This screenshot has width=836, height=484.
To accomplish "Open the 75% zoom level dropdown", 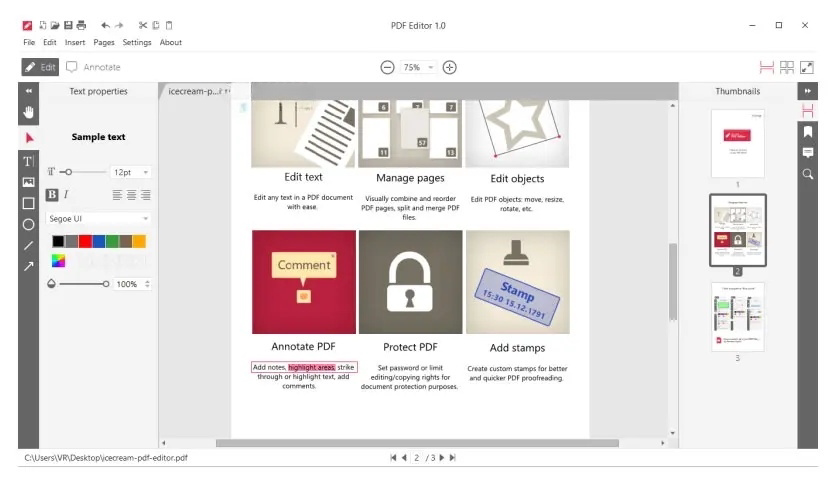I will tap(418, 67).
